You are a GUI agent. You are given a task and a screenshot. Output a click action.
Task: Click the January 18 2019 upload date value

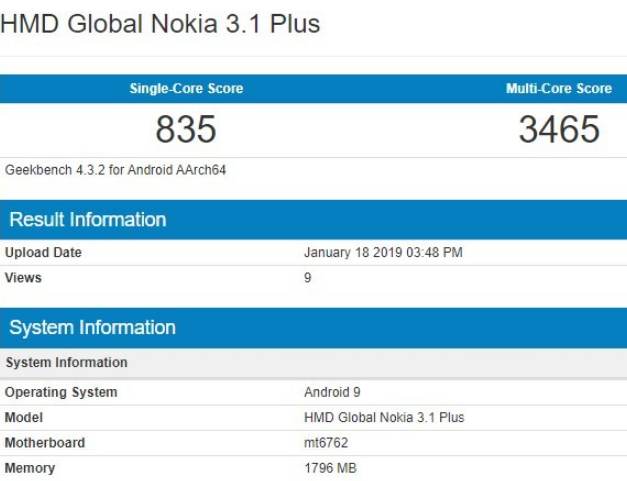pyautogui.click(x=383, y=253)
